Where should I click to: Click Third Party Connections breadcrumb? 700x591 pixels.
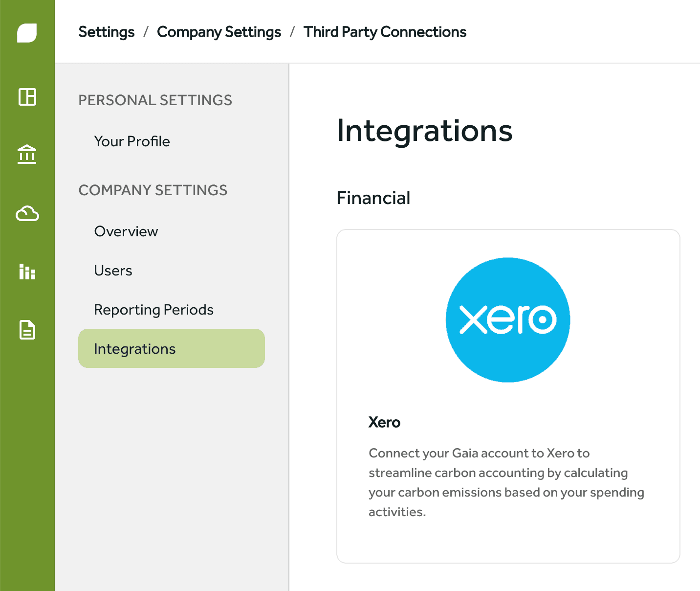click(x=385, y=32)
